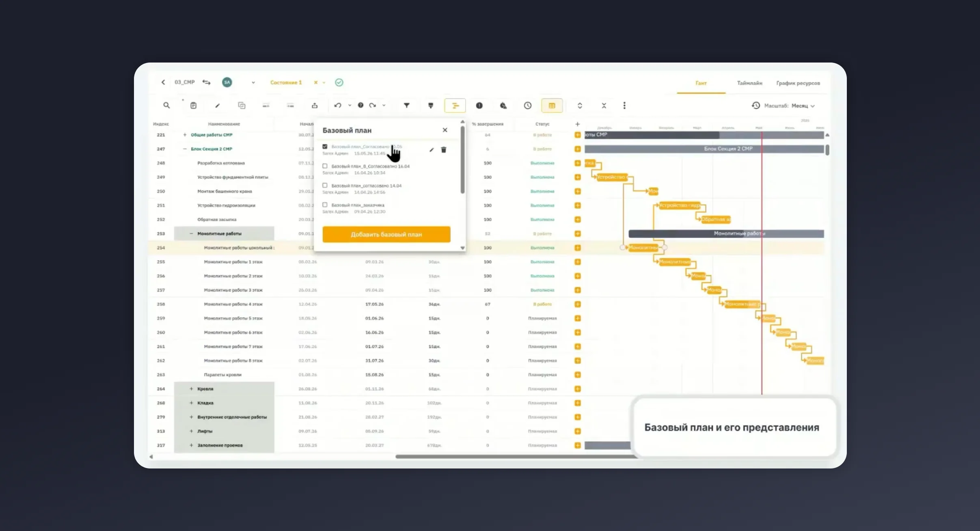Click Добавить базовый план button
The height and width of the screenshot is (531, 980).
[386, 234]
